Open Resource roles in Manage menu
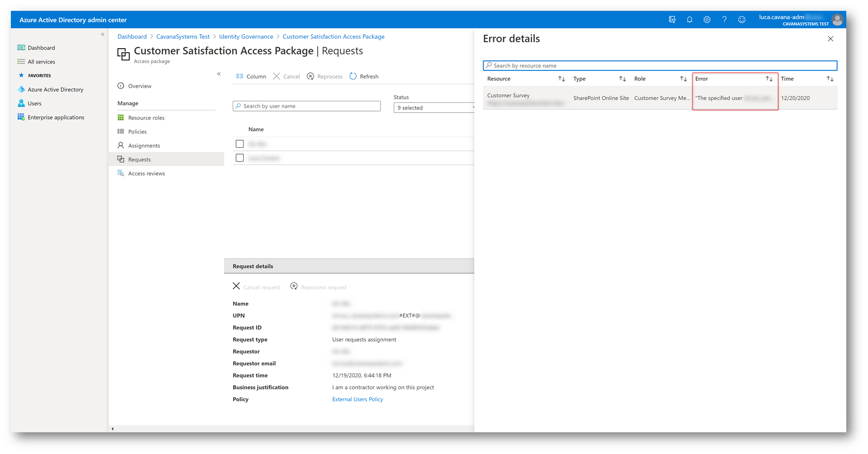 pos(146,118)
